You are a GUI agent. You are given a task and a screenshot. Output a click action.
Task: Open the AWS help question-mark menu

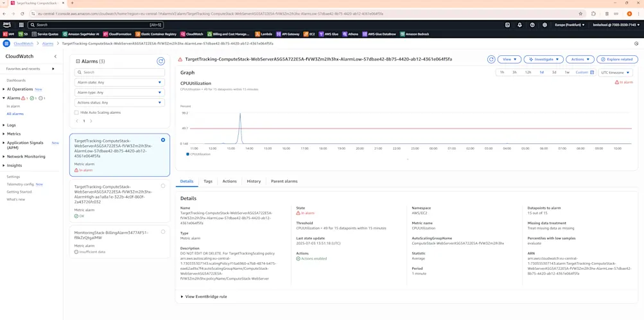532,24
